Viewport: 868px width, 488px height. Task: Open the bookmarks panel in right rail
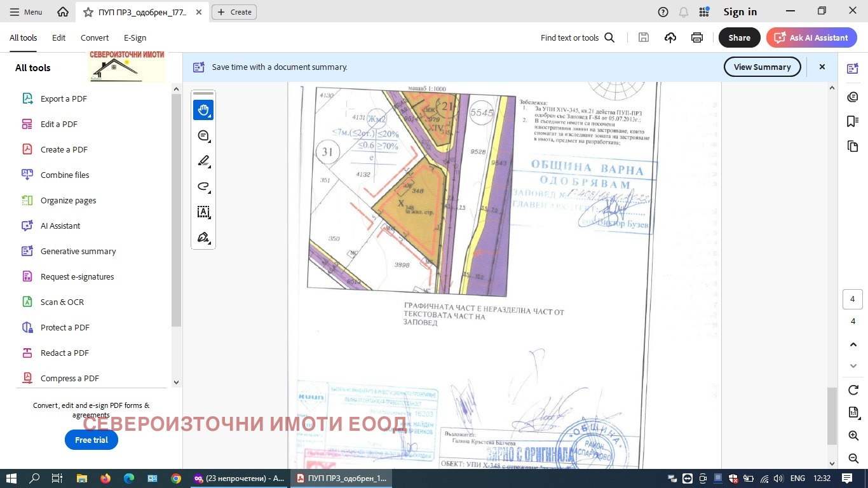click(x=853, y=121)
